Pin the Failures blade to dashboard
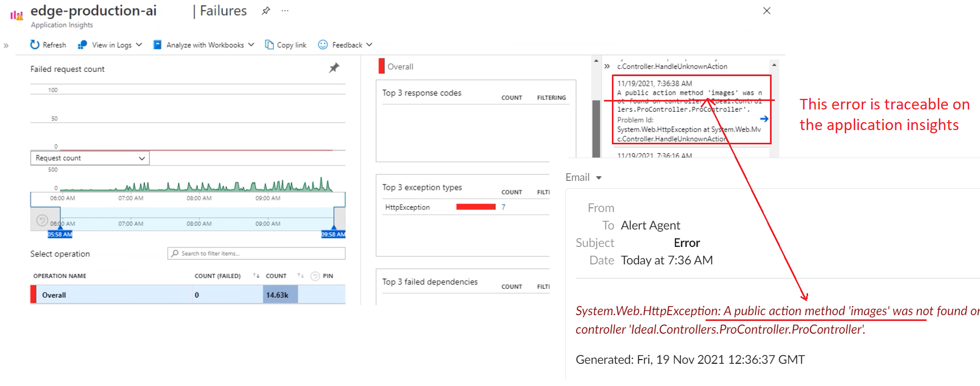This screenshot has width=980, height=386. pos(266,11)
